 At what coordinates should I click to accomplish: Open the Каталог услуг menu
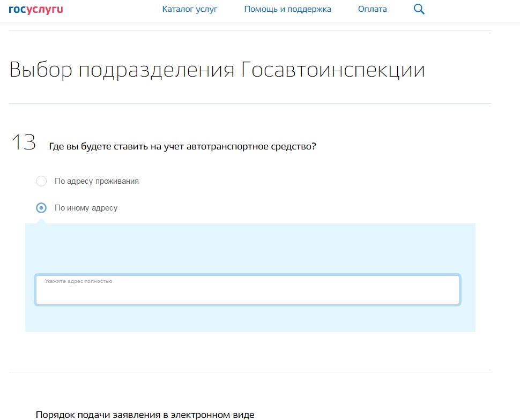coord(190,9)
